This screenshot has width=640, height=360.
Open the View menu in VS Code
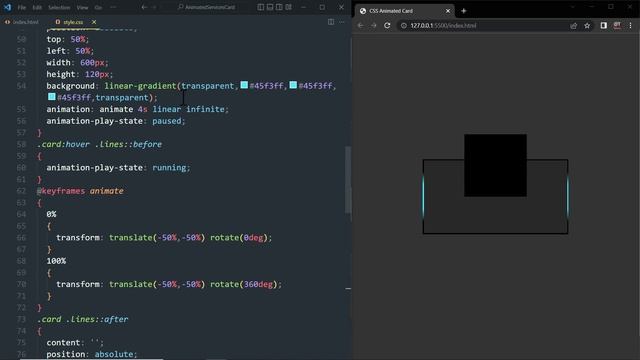click(x=82, y=7)
